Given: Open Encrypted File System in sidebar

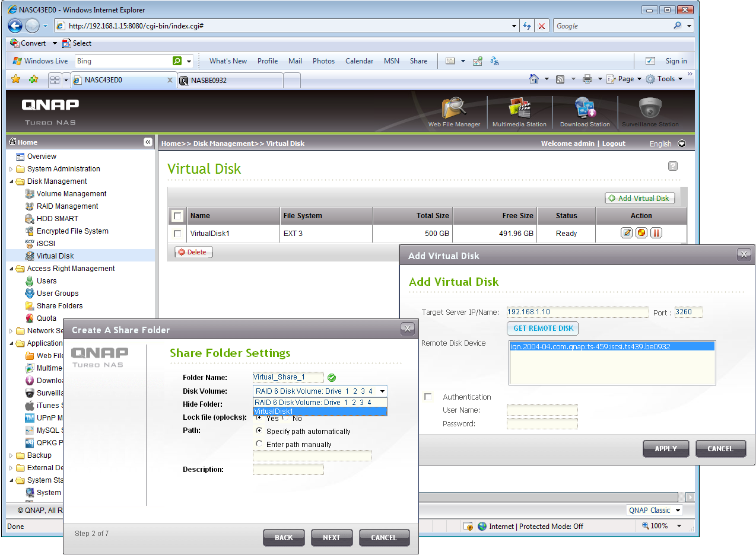Looking at the screenshot, I should coord(72,231).
